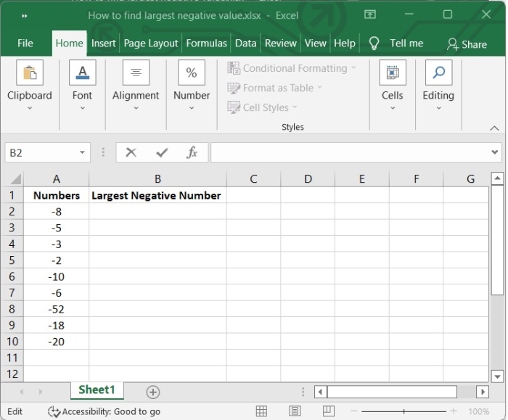Open the Font group icon
The image size is (508, 420).
click(83, 73)
